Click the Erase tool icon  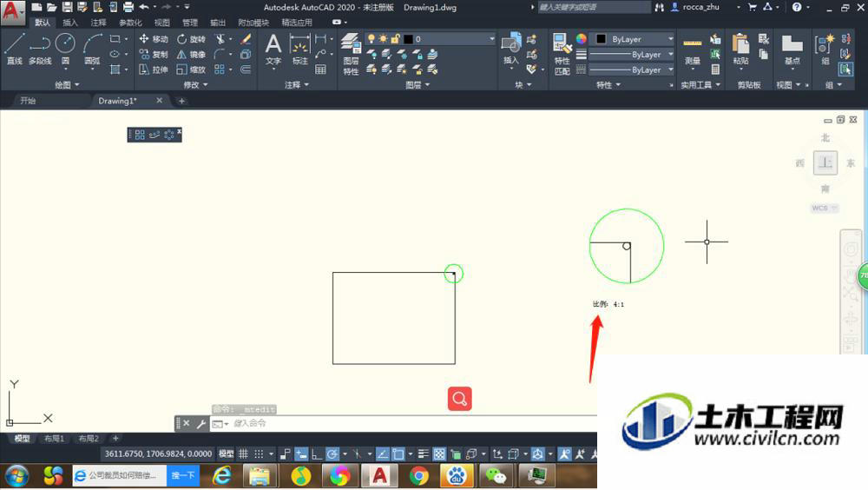(x=246, y=39)
